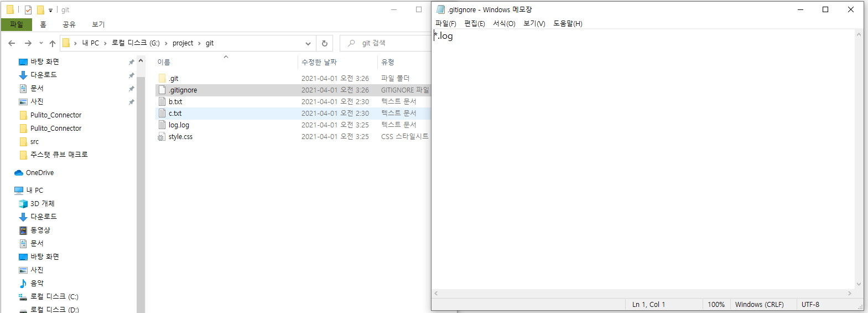The height and width of the screenshot is (313, 868).
Task: Expand breadcrumb chevron after project
Action: click(199, 43)
